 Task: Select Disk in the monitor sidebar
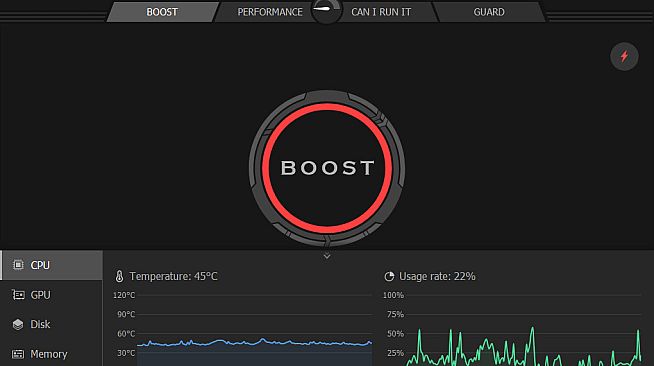click(51, 324)
